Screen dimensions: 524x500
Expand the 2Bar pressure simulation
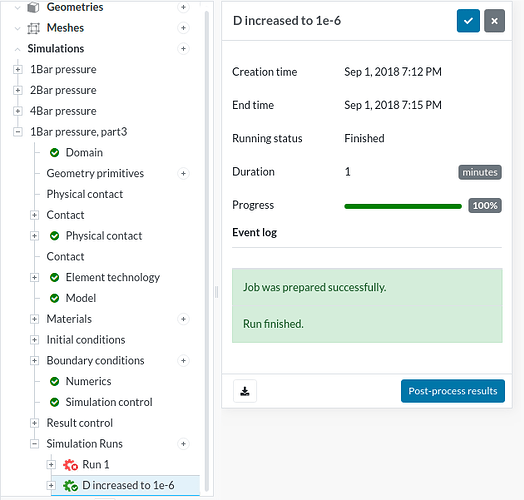(18, 90)
